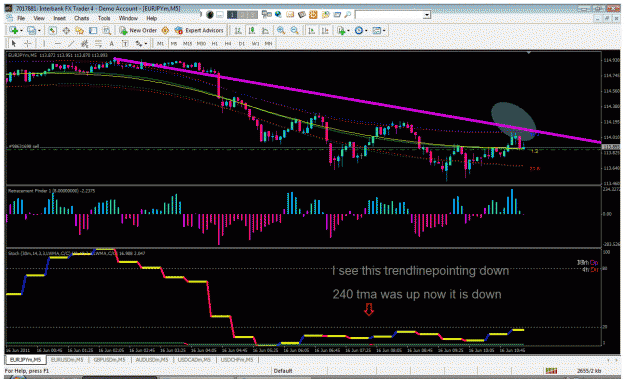The width and height of the screenshot is (625, 379).
Task: Switch to Candlesticks chart display
Action: 252,31
